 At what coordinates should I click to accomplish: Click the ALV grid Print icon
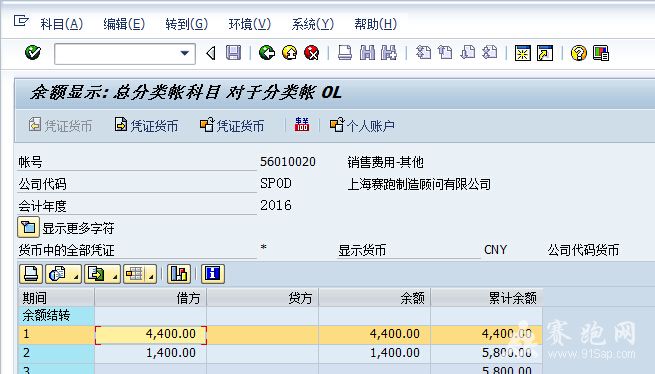click(31, 274)
